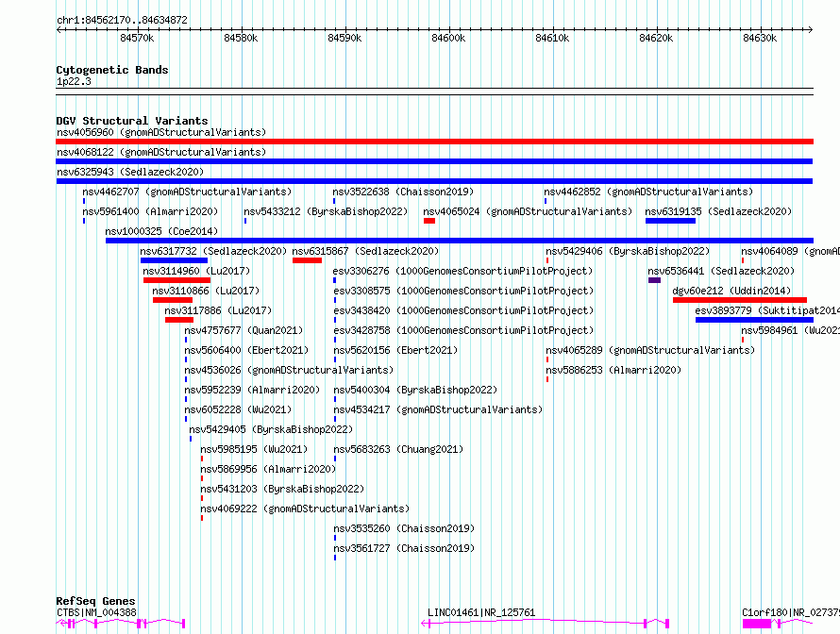840x634 pixels.
Task: Click the 84570k ruler position
Action: [137, 38]
